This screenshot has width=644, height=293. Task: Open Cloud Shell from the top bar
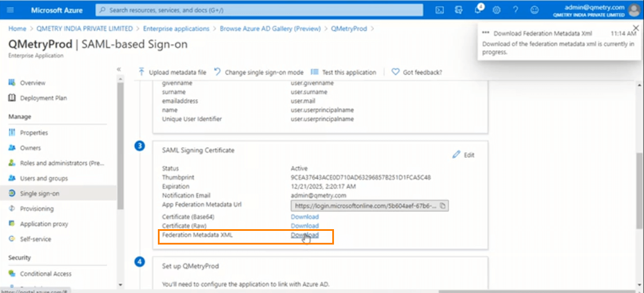pyautogui.click(x=439, y=10)
